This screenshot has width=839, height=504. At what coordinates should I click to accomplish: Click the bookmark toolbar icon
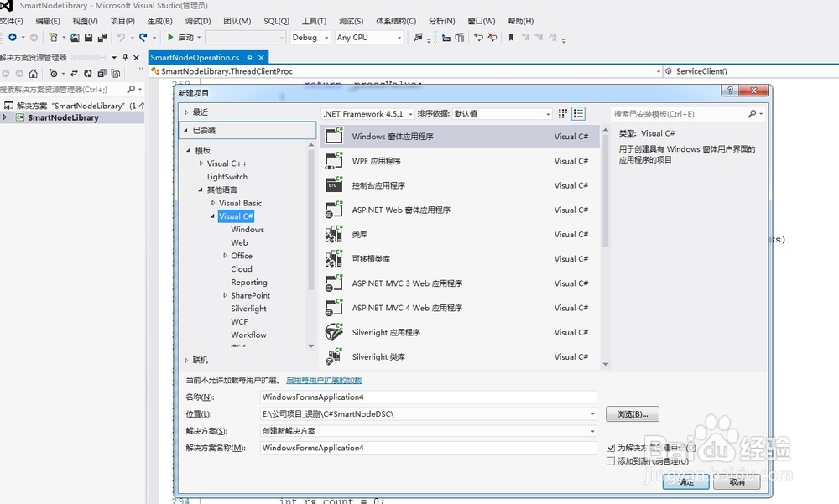(x=511, y=38)
